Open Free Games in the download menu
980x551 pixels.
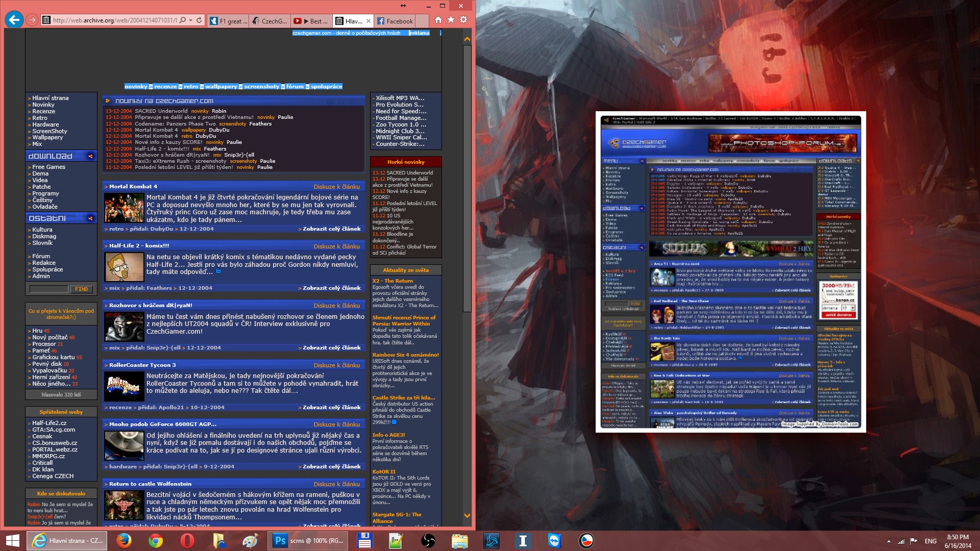click(x=48, y=167)
